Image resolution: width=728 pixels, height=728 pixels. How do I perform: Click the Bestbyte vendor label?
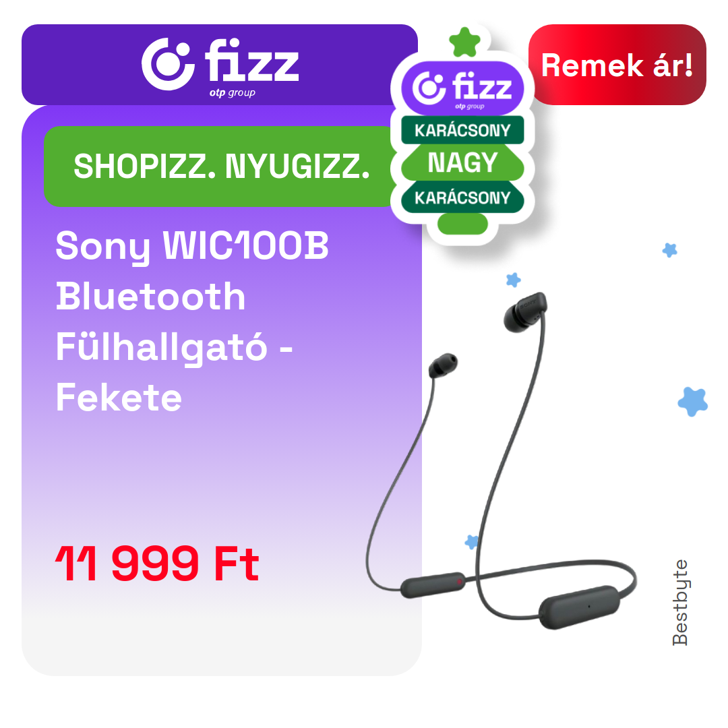[680, 602]
